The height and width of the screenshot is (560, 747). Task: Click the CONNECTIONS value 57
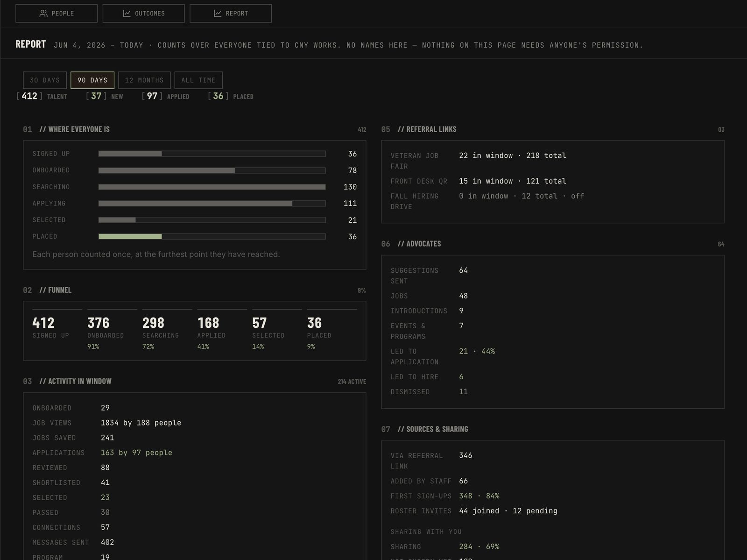106,527
